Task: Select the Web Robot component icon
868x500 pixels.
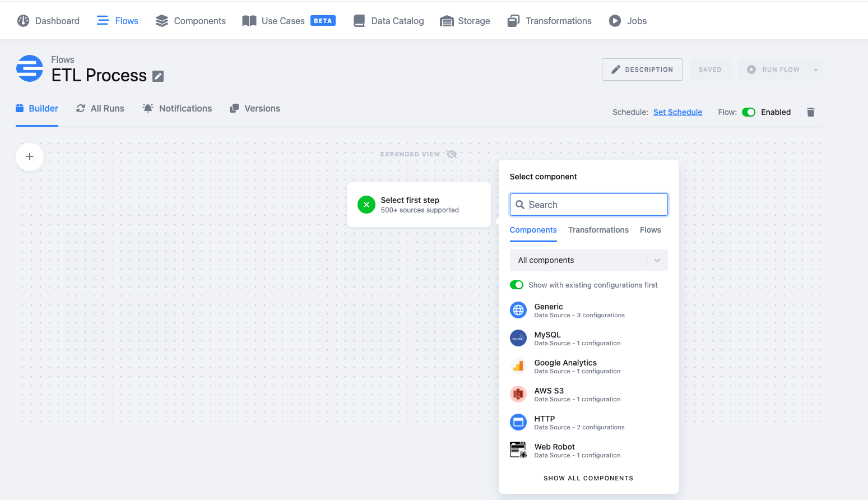Action: [x=518, y=450]
